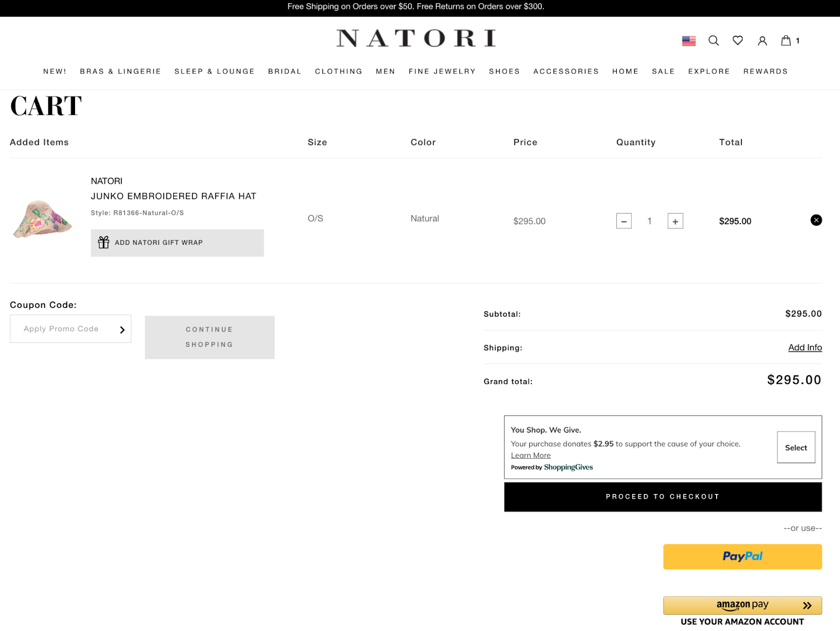Decrease hat quantity with minus button
Image resolution: width=840 pixels, height=631 pixels.
[x=624, y=221]
